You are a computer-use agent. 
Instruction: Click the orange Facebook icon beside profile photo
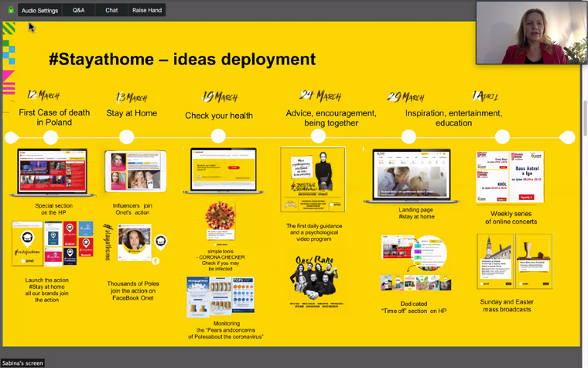click(x=156, y=260)
